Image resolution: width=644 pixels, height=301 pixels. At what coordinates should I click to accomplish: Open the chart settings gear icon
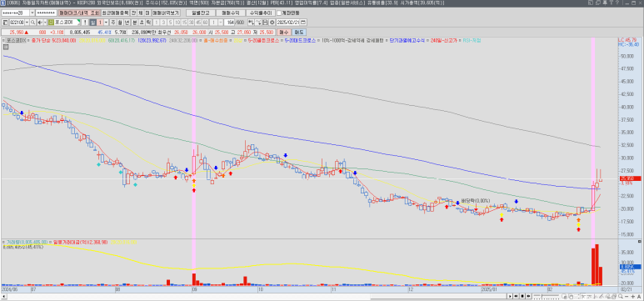(x=272, y=23)
